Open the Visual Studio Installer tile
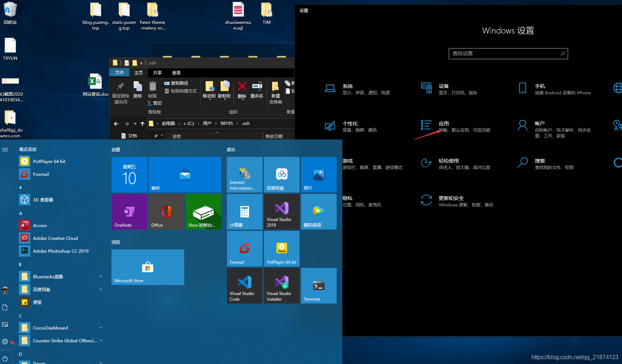The image size is (622, 364). [282, 286]
